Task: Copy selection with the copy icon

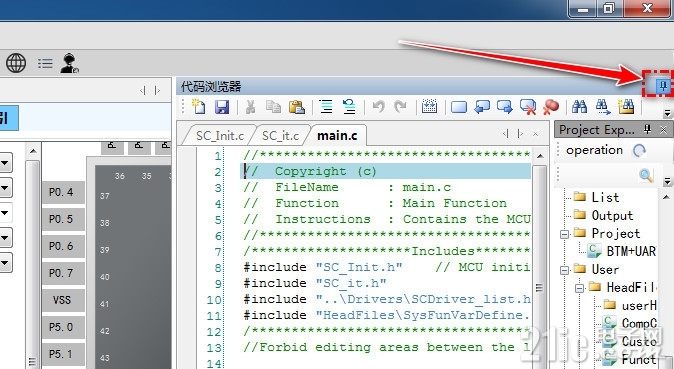Action: click(x=273, y=107)
